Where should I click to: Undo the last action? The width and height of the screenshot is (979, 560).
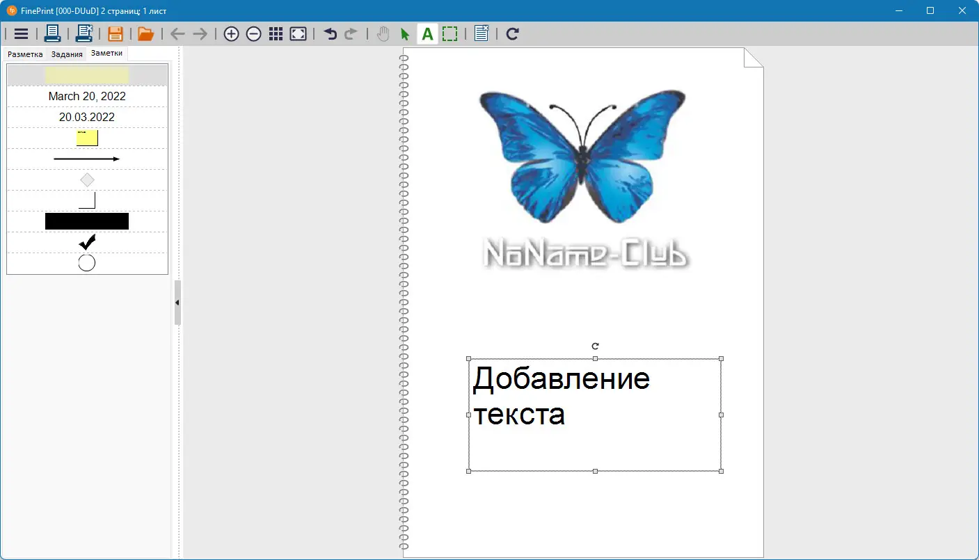pyautogui.click(x=331, y=34)
